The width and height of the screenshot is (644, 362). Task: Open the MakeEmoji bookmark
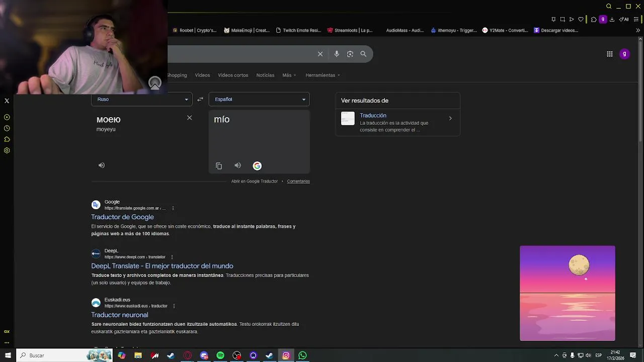(247, 30)
